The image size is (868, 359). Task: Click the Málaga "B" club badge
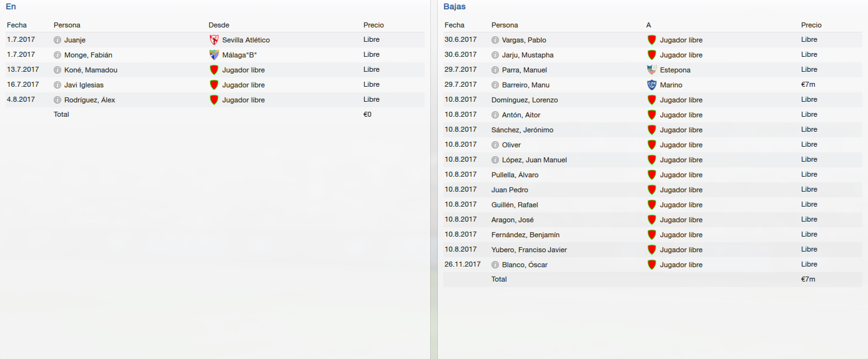click(x=214, y=55)
